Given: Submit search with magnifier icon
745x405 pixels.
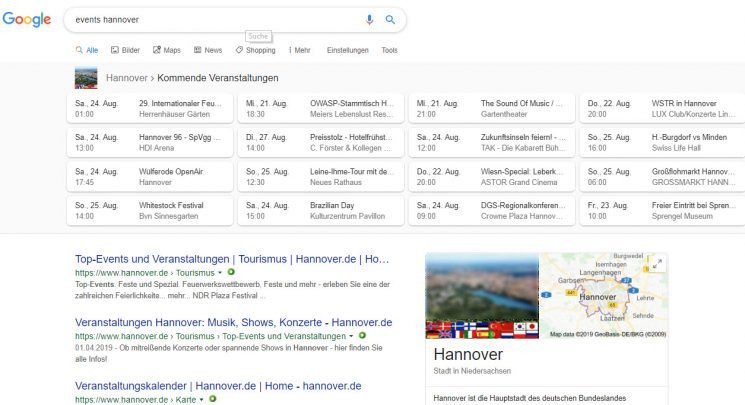Looking at the screenshot, I should point(390,19).
